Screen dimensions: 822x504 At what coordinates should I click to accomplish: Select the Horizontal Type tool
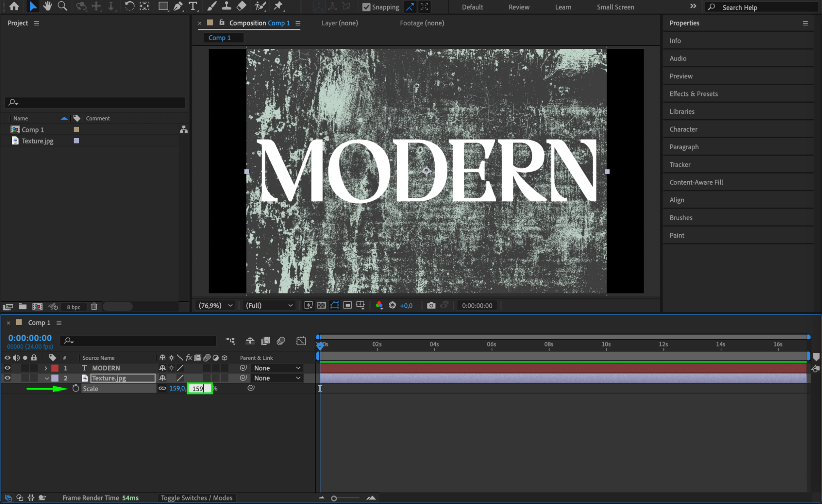coord(192,6)
